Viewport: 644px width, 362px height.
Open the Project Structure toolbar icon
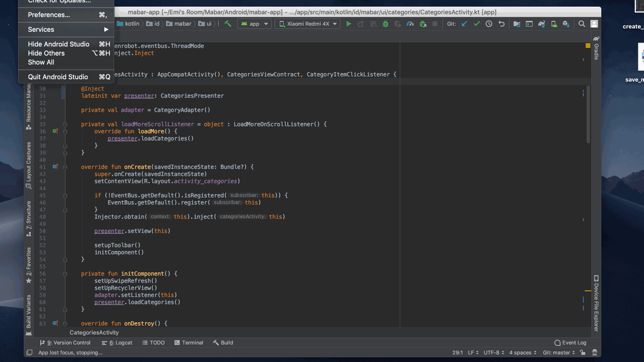(x=516, y=24)
